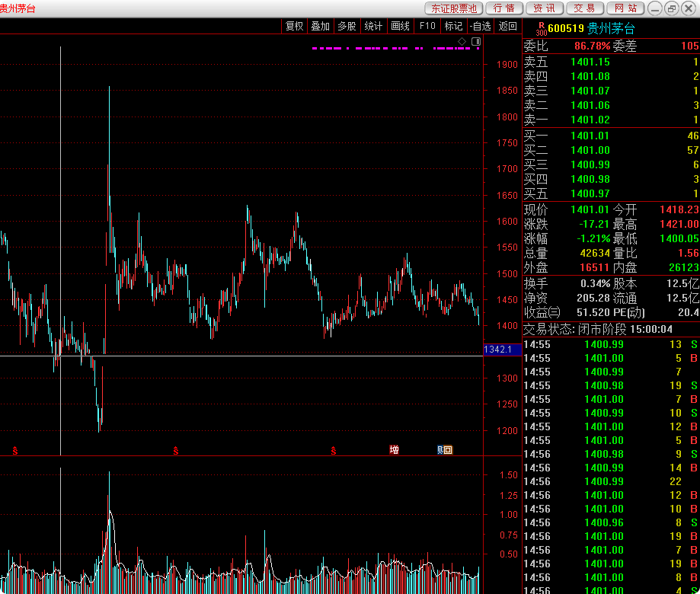The image size is (700, 594).
Task: Click 买五 price 1400.97
Action: click(590, 193)
